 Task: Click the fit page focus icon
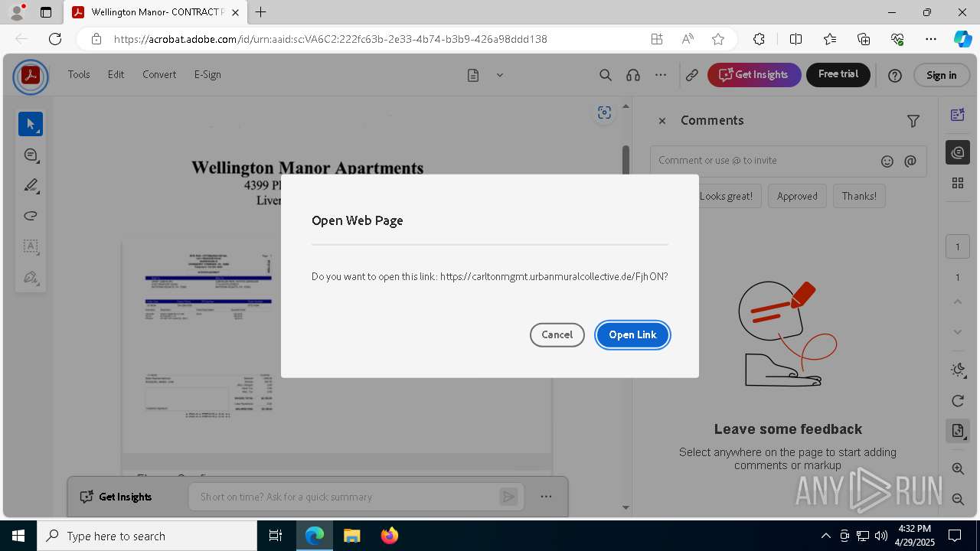604,112
